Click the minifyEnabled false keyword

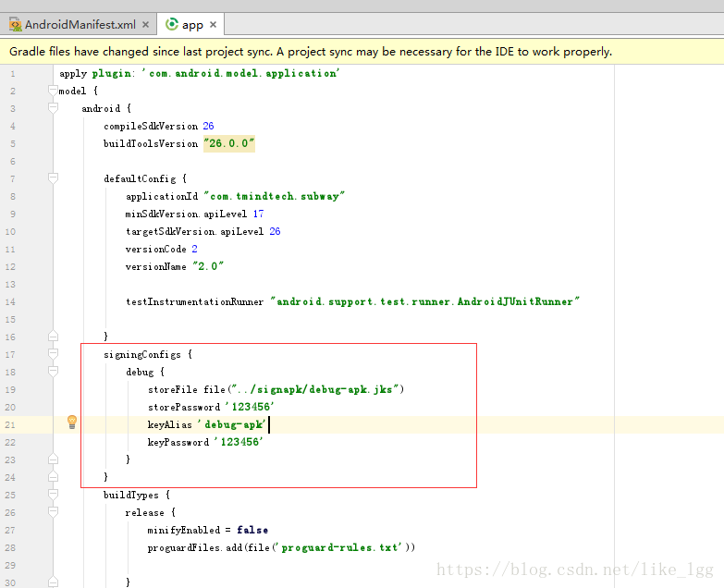[252, 530]
